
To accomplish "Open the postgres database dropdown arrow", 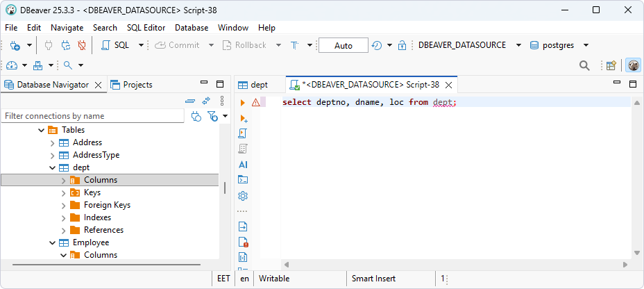I will click(x=586, y=45).
